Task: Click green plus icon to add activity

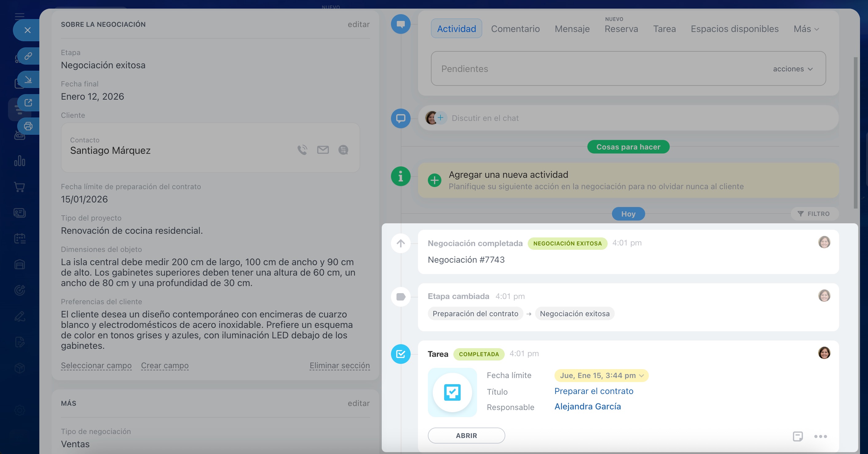Action: [x=434, y=180]
